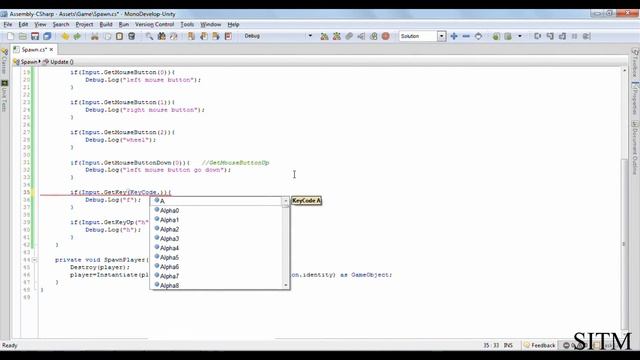Open the Update () member breadcrumb selector
The height and width of the screenshot is (360, 640).
point(58,62)
